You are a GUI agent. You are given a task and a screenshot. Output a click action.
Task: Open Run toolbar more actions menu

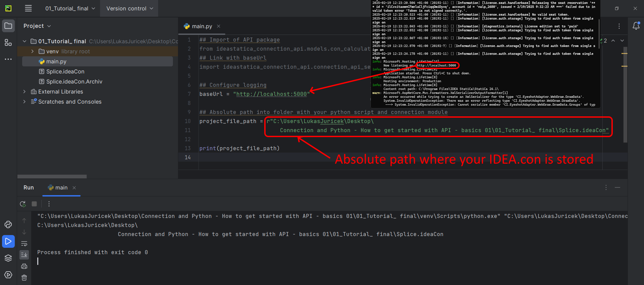pyautogui.click(x=49, y=204)
